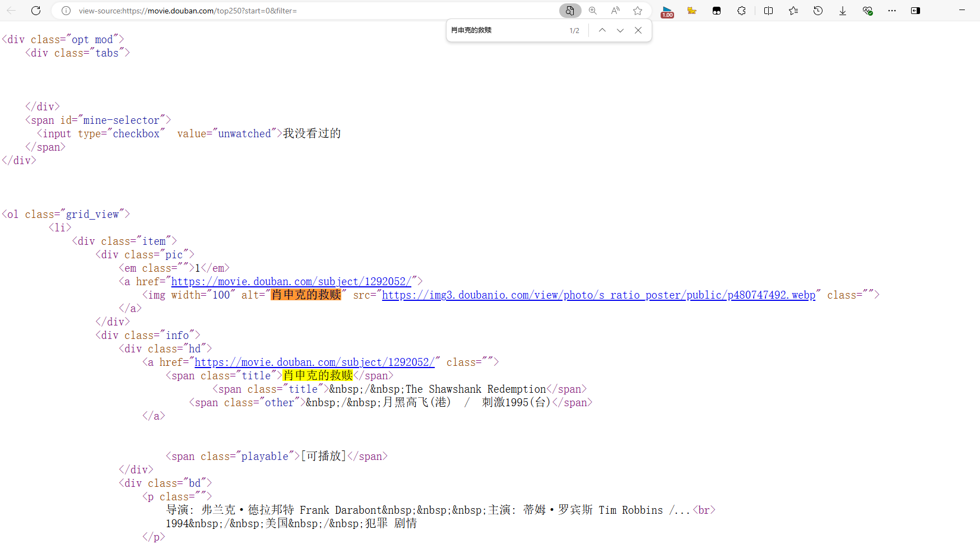Open the Extensions puzzle-piece menu
Viewport: 980px width, 544px height.
coord(741,11)
